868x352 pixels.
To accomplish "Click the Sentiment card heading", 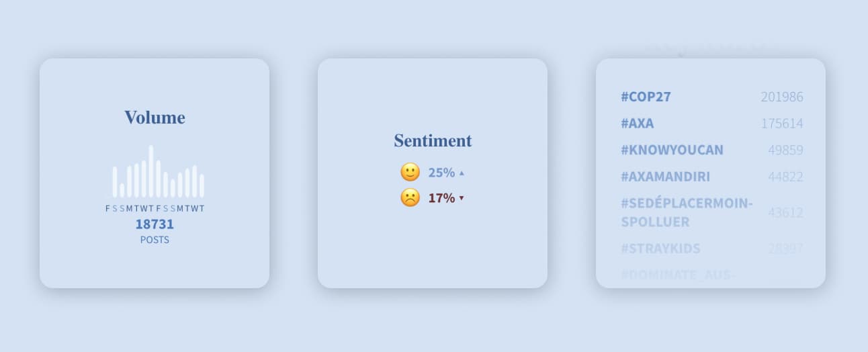I will 433,141.
